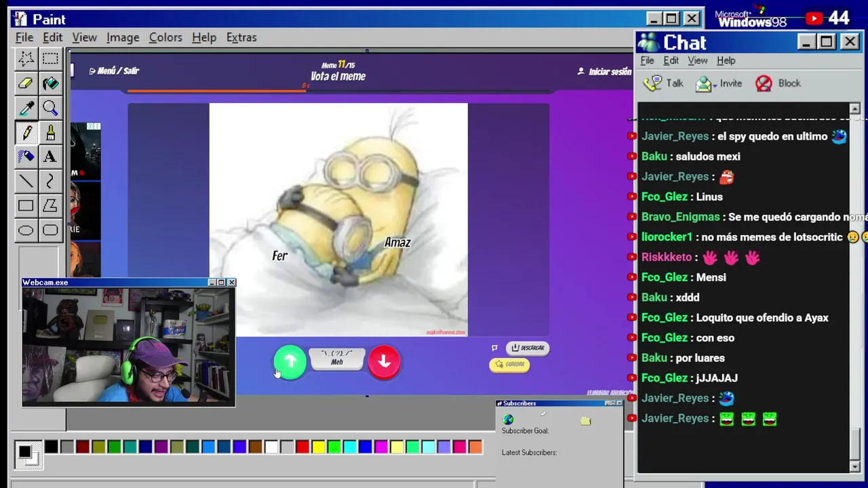Click Iniciar sesión to log in
868x488 pixels.
click(x=604, y=71)
